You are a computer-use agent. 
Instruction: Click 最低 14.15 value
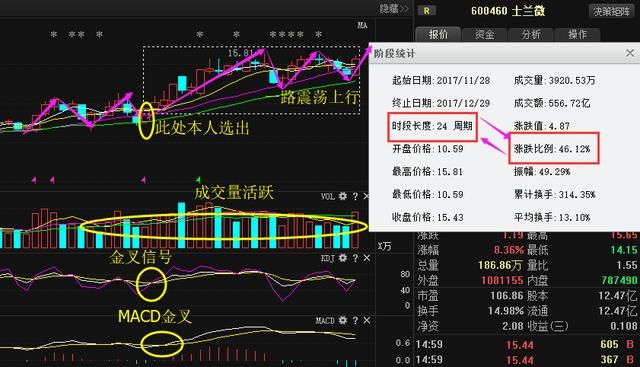[x=582, y=250]
